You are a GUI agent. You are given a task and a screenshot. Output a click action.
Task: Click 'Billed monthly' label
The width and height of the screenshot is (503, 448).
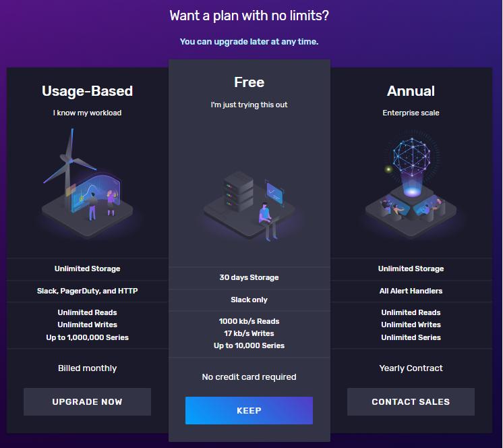coord(87,368)
